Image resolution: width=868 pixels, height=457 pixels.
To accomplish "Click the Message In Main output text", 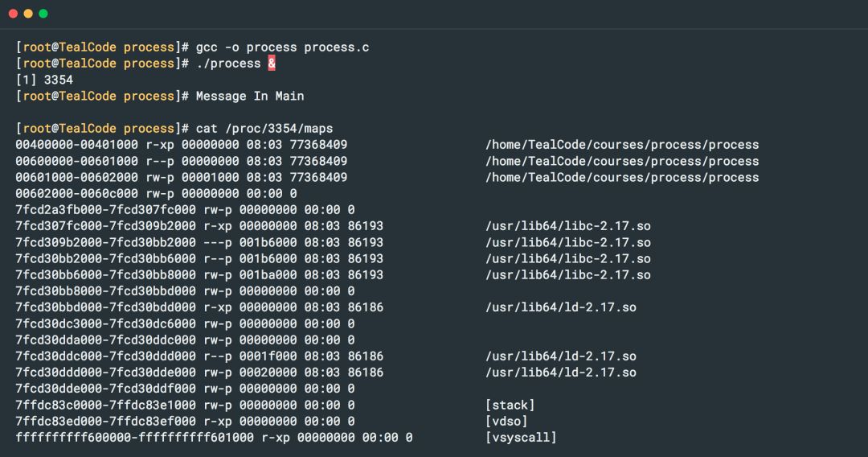I will click(250, 96).
